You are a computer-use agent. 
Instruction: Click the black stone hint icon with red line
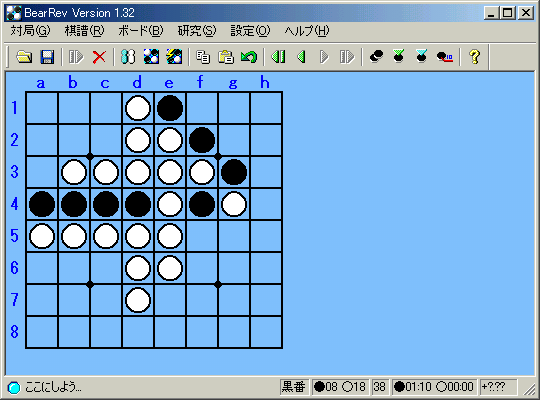[x=445, y=57]
